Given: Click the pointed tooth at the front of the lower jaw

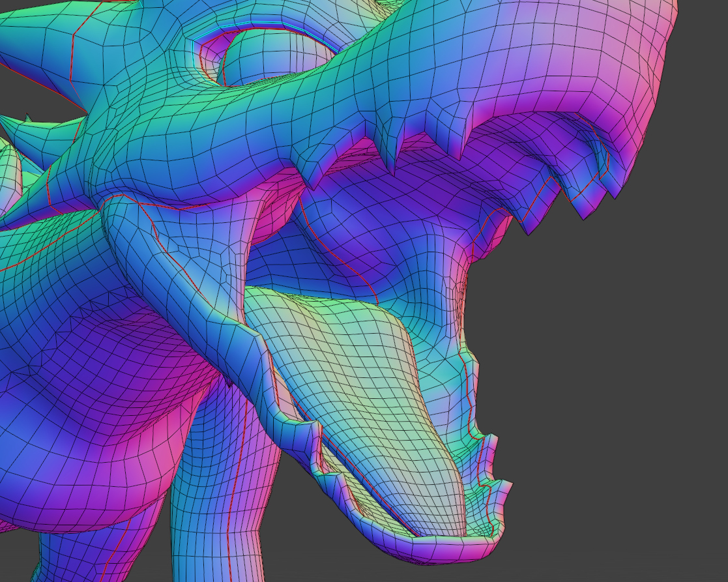Looking at the screenshot, I should [x=505, y=486].
